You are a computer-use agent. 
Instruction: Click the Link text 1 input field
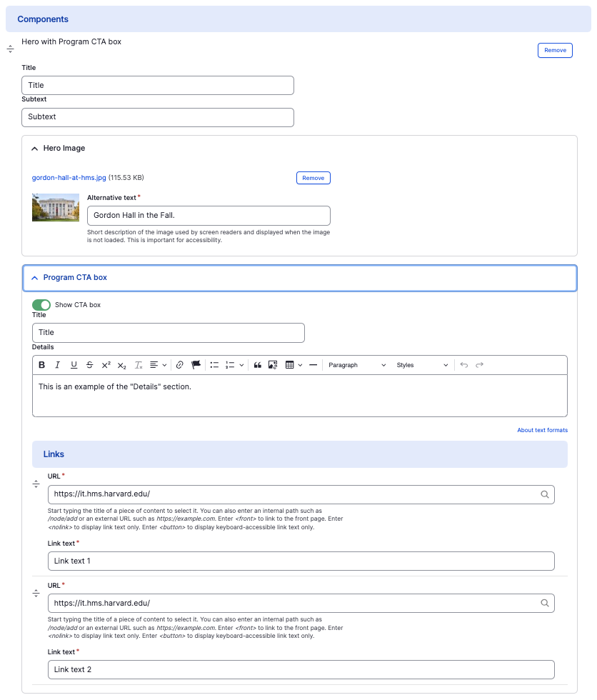pos(301,561)
